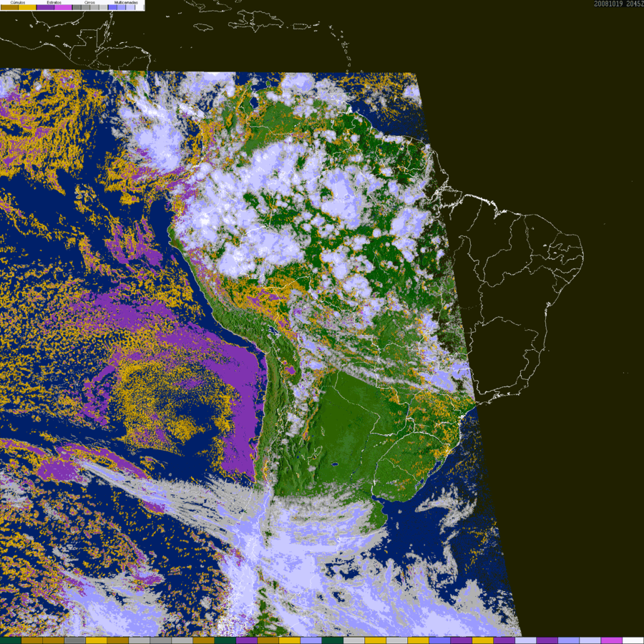The height and width of the screenshot is (644, 644).
Task: Select the magenta Estratos legend swatch
Action: pos(63,7)
